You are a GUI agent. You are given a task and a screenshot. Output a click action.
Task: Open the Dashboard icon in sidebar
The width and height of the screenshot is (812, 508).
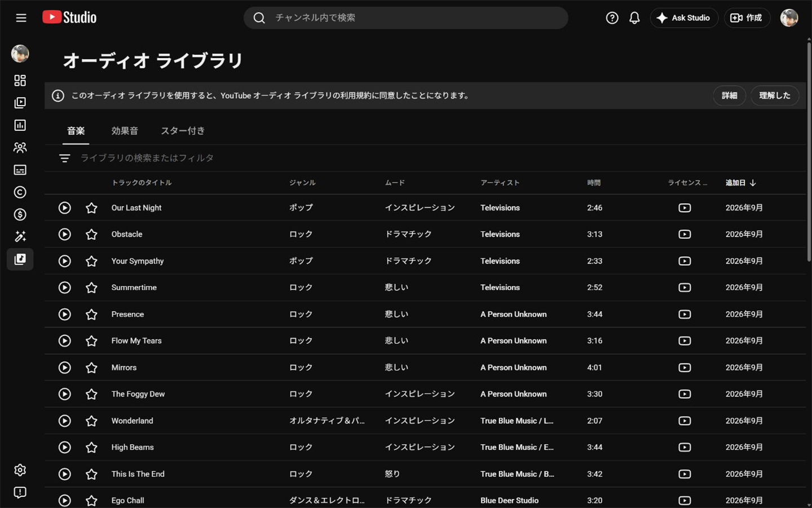tap(20, 81)
